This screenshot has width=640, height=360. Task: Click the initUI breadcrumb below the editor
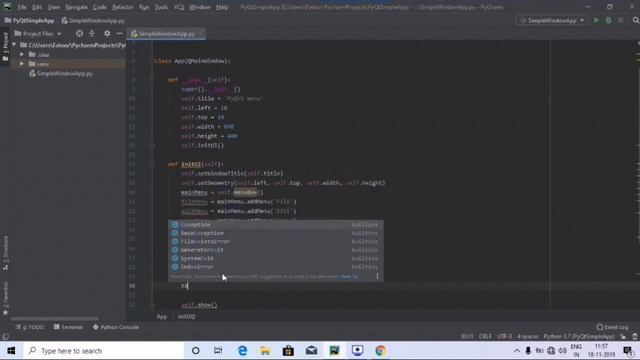pos(187,316)
